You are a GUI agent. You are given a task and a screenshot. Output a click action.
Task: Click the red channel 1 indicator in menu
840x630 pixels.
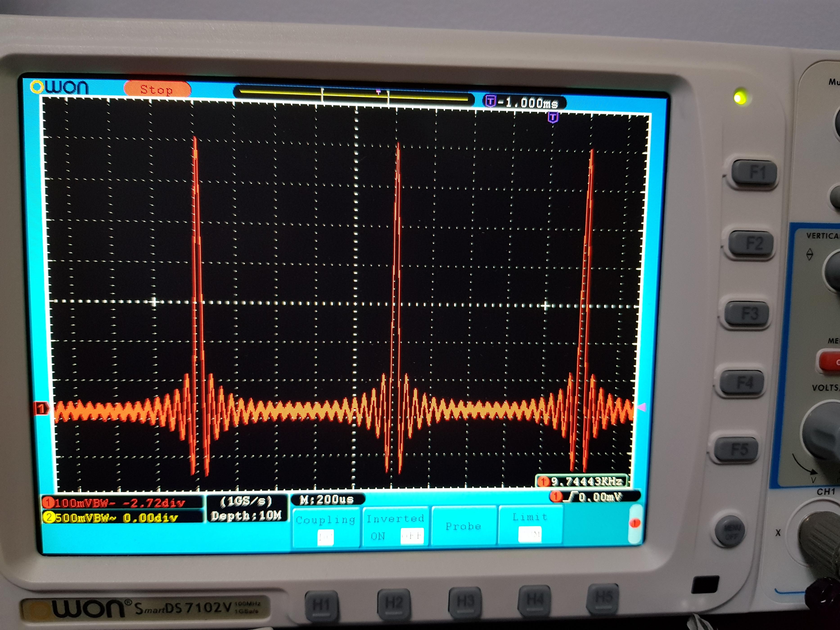pos(635,523)
